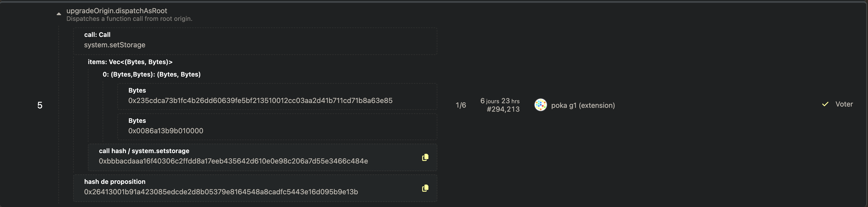Click the 1/6 vote count

(461, 106)
